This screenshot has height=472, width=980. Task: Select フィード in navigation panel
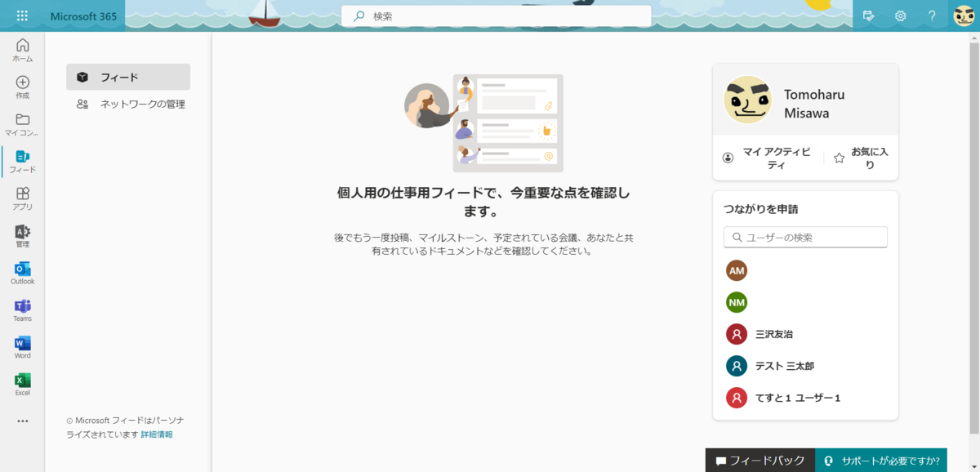128,77
